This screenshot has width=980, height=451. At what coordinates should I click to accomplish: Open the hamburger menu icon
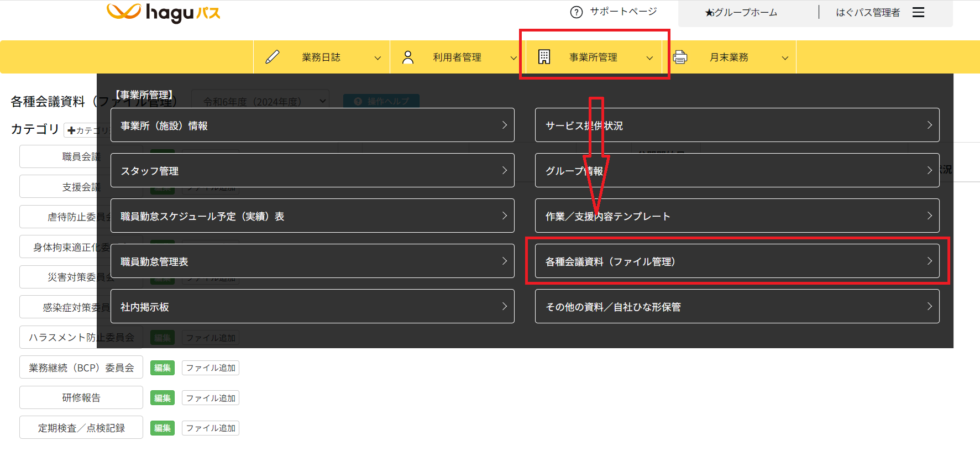point(918,12)
